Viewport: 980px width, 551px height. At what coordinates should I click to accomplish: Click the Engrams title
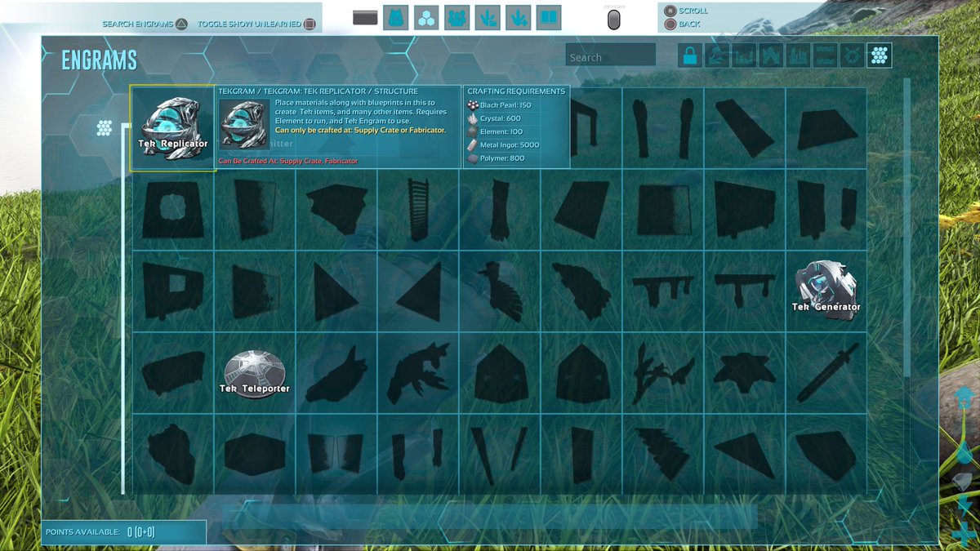point(99,60)
